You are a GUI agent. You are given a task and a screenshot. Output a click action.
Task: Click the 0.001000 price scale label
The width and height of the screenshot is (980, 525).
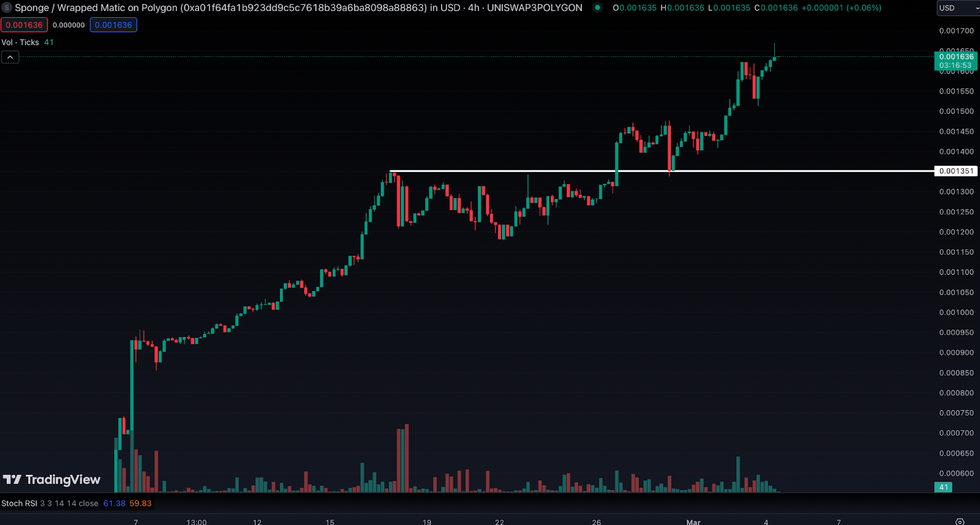(x=957, y=312)
